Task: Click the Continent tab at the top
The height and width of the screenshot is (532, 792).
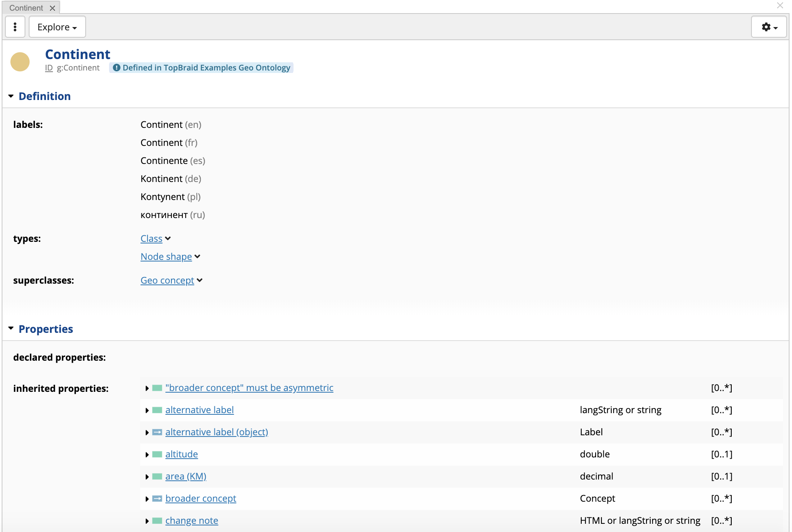Action: coord(26,7)
